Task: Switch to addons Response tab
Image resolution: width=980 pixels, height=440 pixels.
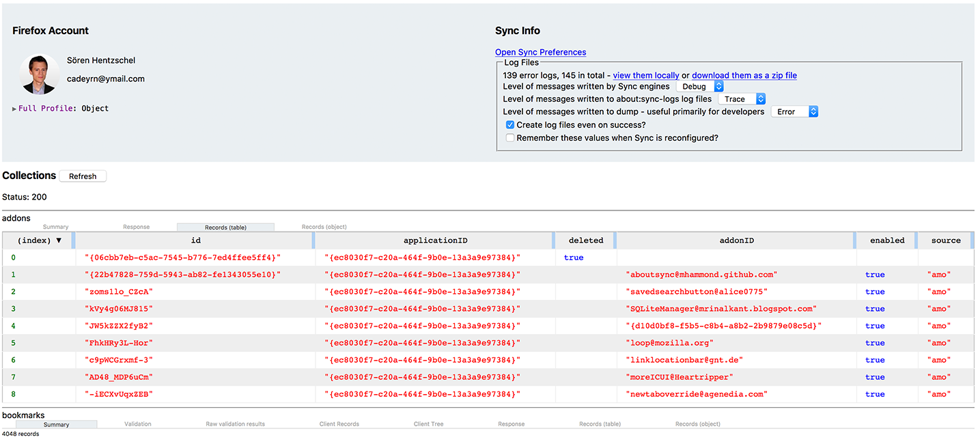Action: [x=136, y=227]
